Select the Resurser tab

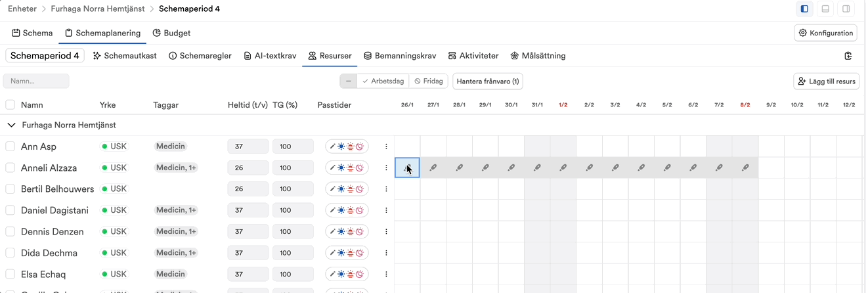[x=330, y=56]
